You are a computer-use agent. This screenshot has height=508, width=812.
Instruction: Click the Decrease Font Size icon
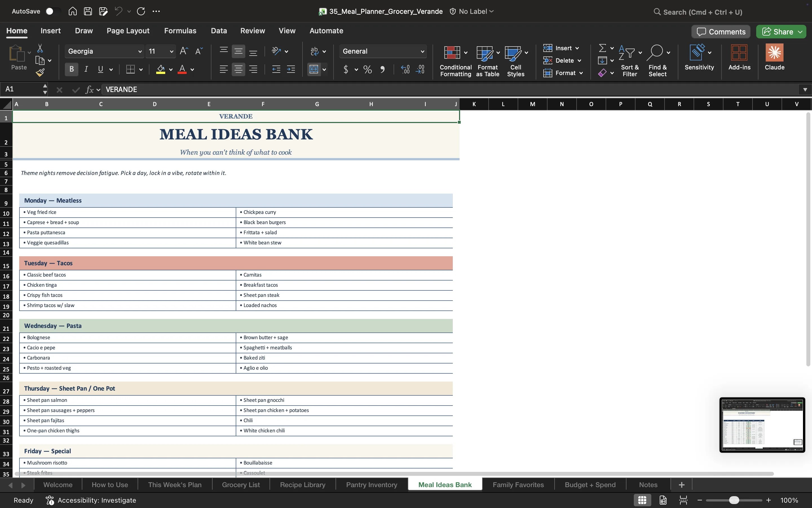click(x=199, y=51)
